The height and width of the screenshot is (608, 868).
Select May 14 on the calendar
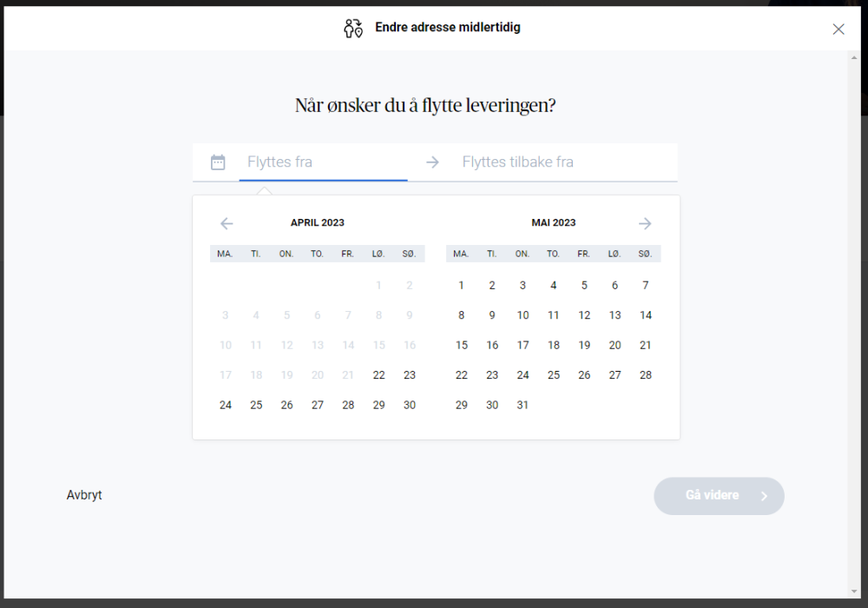645,315
